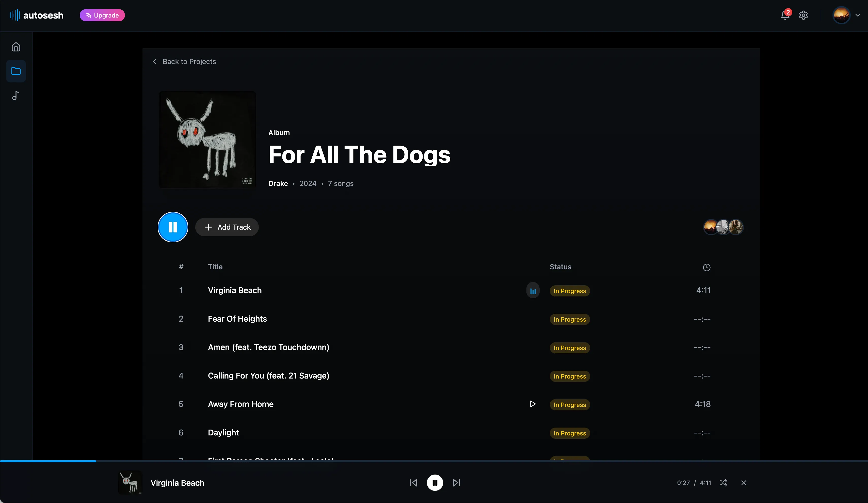Toggle shuffle in the player bar
Screen dimensions: 868x503
(x=723, y=483)
